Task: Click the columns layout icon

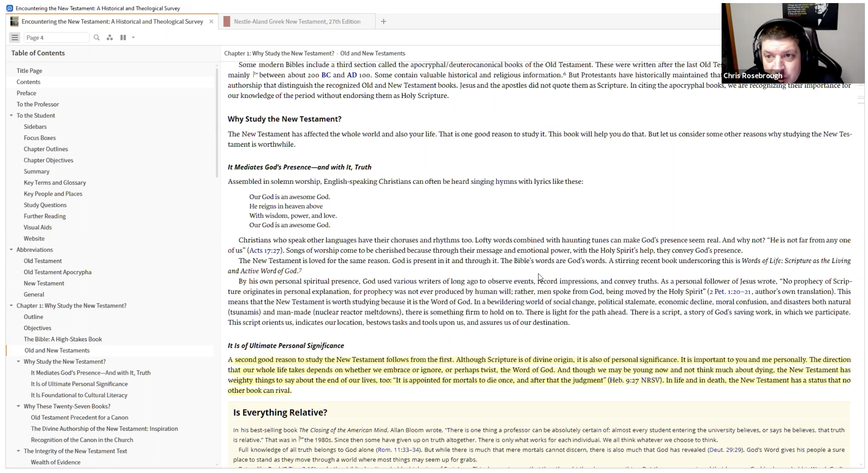Action: point(123,38)
